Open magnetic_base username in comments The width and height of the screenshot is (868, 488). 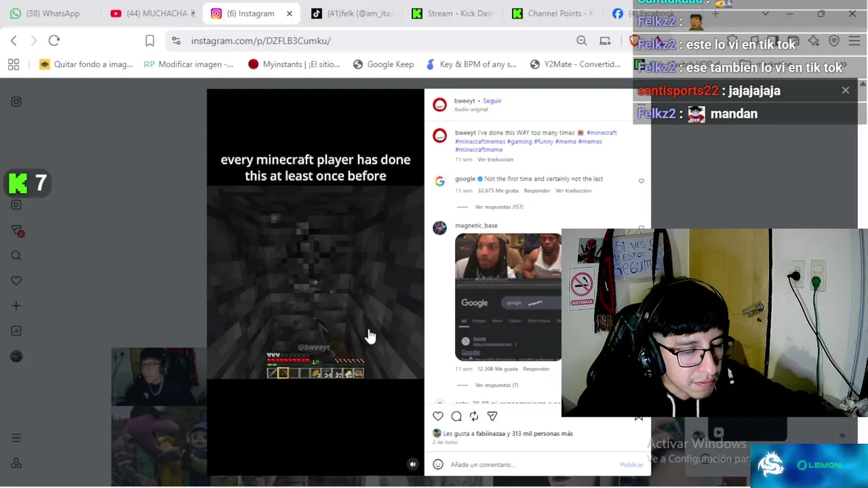click(x=476, y=226)
